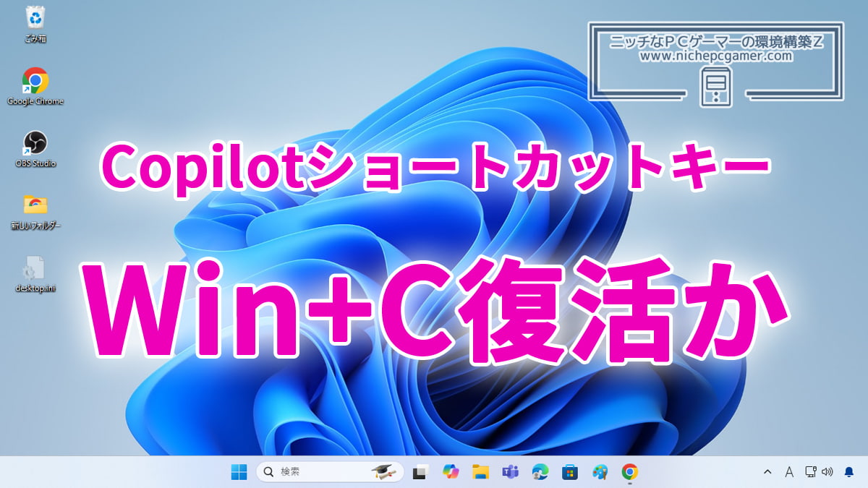Image resolution: width=868 pixels, height=488 pixels.
Task: Open Paint from the taskbar
Action: point(600,472)
